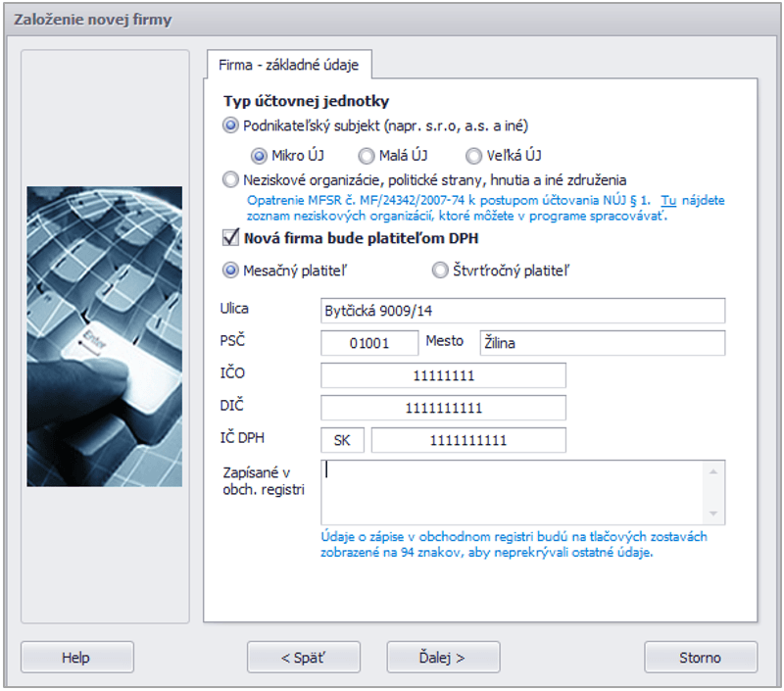
Task: Click the Tu link for nonprofit list
Action: pyautogui.click(x=668, y=199)
